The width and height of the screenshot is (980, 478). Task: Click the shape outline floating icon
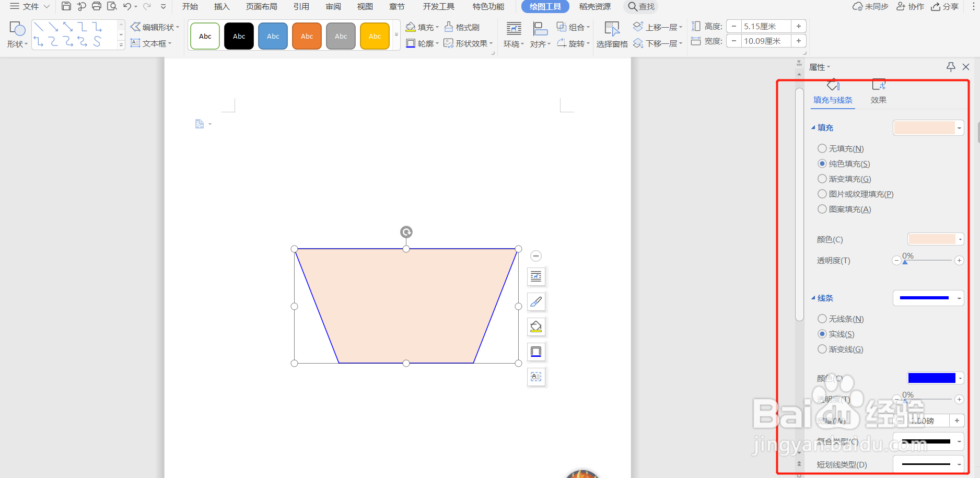(536, 352)
